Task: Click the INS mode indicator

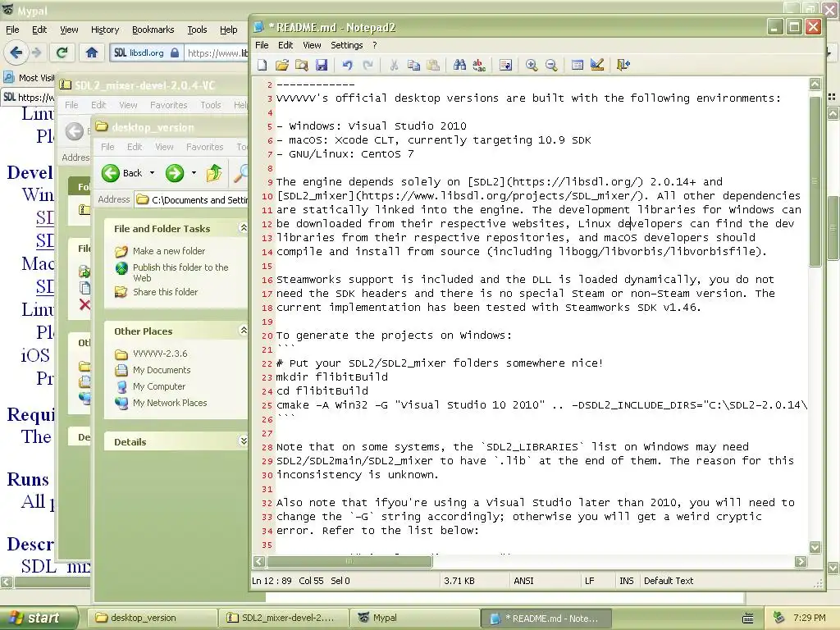Action: click(626, 581)
